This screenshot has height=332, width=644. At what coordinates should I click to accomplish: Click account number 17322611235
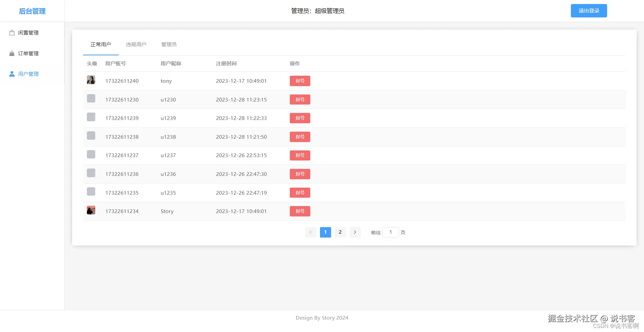click(122, 193)
